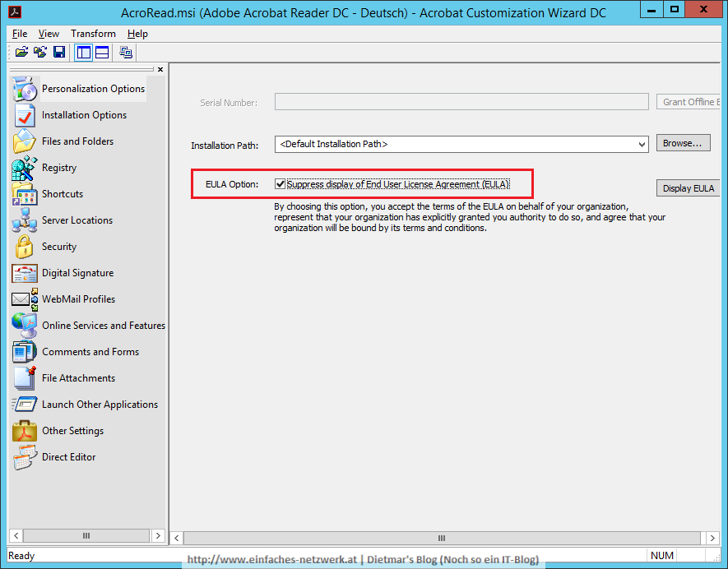Image resolution: width=728 pixels, height=569 pixels.
Task: Click the Launch Other Applications icon
Action: click(25, 405)
